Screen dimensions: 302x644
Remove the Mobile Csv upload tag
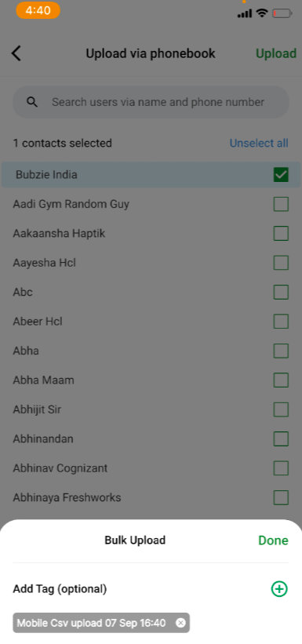point(180,623)
